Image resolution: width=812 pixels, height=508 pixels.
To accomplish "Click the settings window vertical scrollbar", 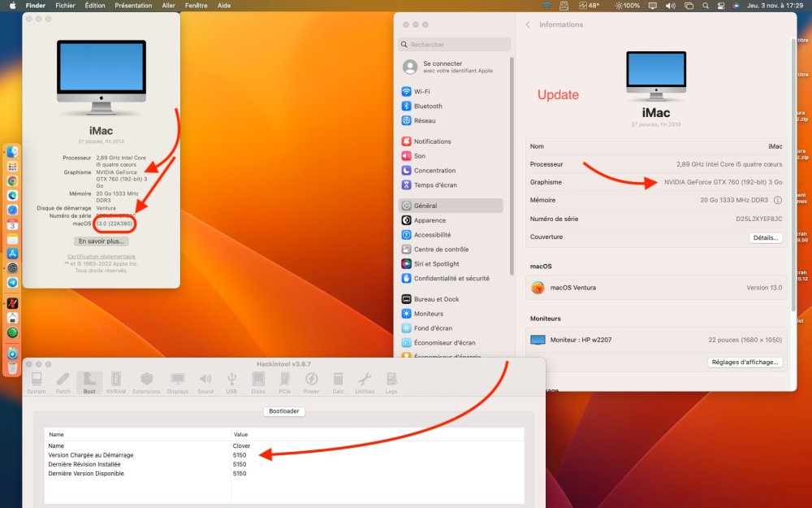I will [x=793, y=175].
